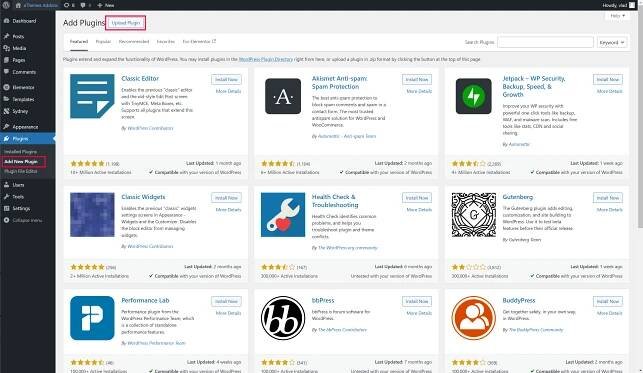This screenshot has height=373, width=643.
Task: Click the user avatar in admin bar
Action: point(632,5)
